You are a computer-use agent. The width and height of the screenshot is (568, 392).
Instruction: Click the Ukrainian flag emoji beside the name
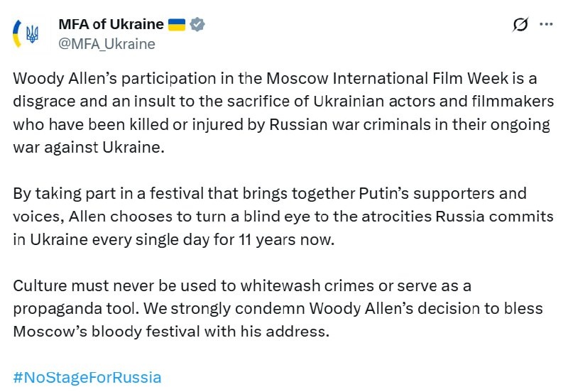click(177, 25)
